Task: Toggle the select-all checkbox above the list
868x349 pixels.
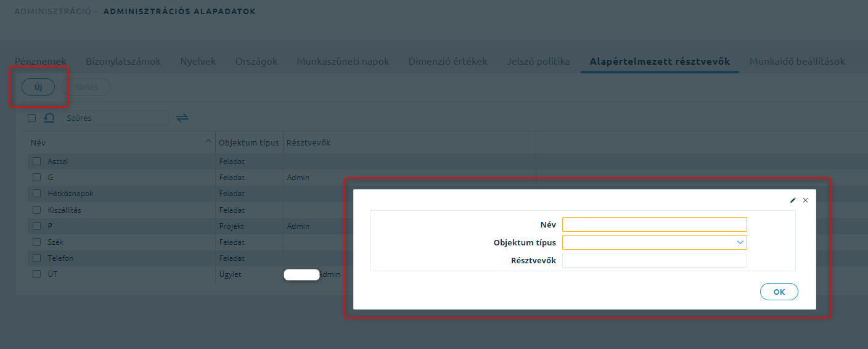Action: 32,118
